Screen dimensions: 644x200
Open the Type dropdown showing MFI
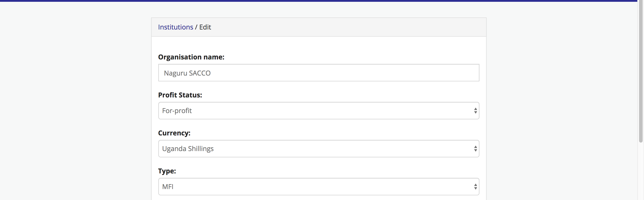[318, 187]
